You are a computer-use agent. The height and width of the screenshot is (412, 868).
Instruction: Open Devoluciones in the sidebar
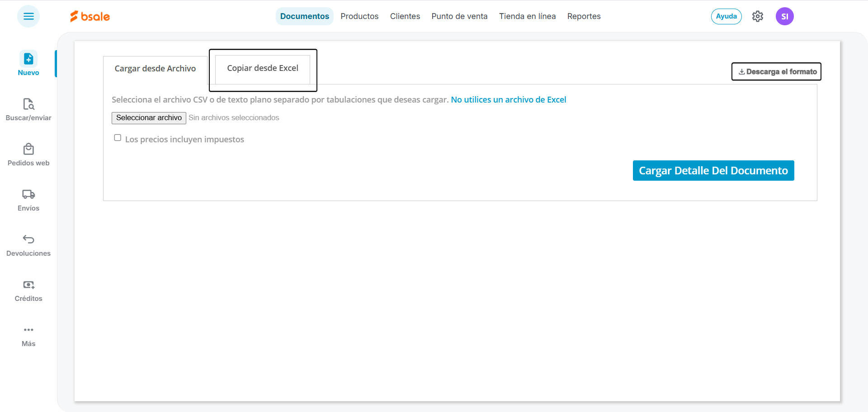[28, 245]
